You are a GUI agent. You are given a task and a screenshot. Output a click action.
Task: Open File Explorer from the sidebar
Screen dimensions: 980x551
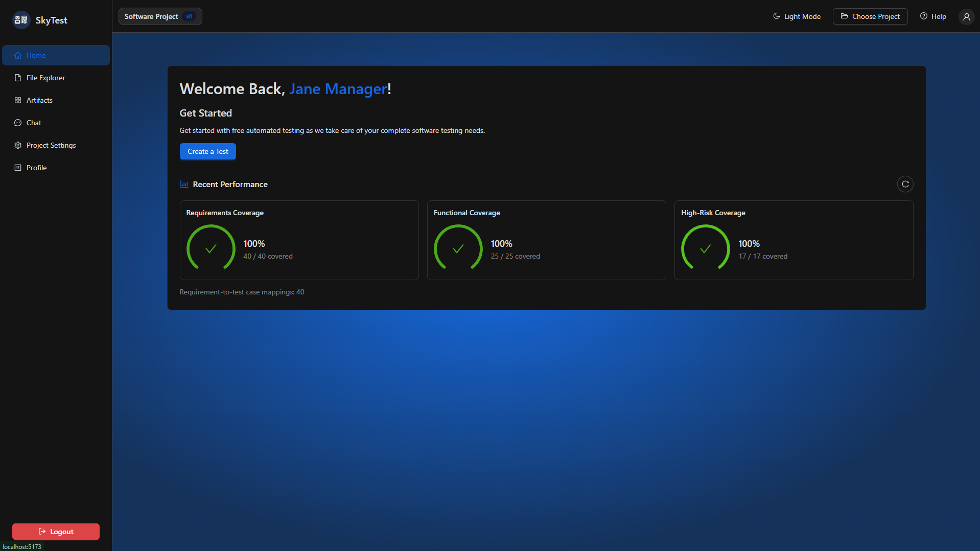coord(45,78)
